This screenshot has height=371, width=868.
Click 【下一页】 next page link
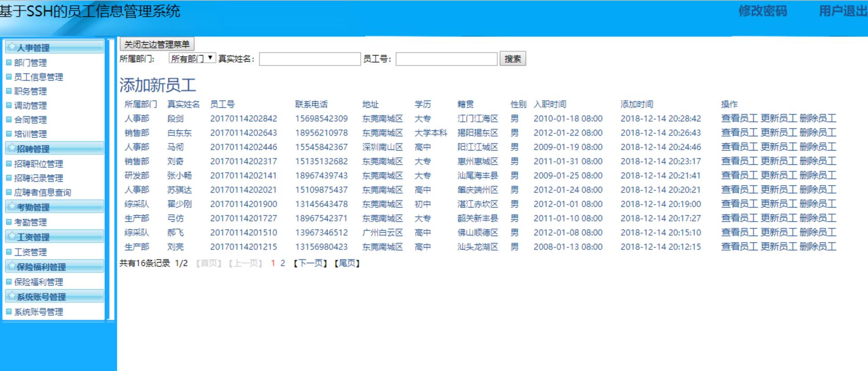click(x=310, y=263)
